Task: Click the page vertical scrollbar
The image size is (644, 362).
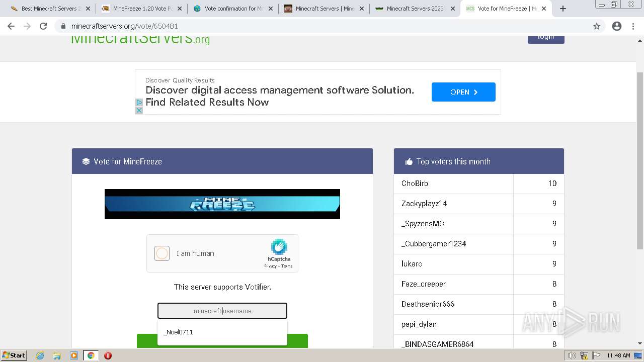Action: pos(640,161)
